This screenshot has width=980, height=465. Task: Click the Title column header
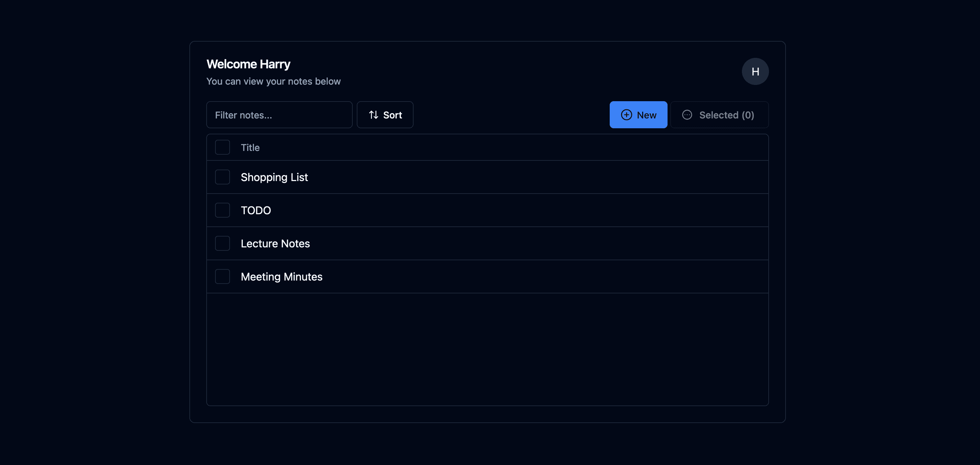click(x=250, y=147)
